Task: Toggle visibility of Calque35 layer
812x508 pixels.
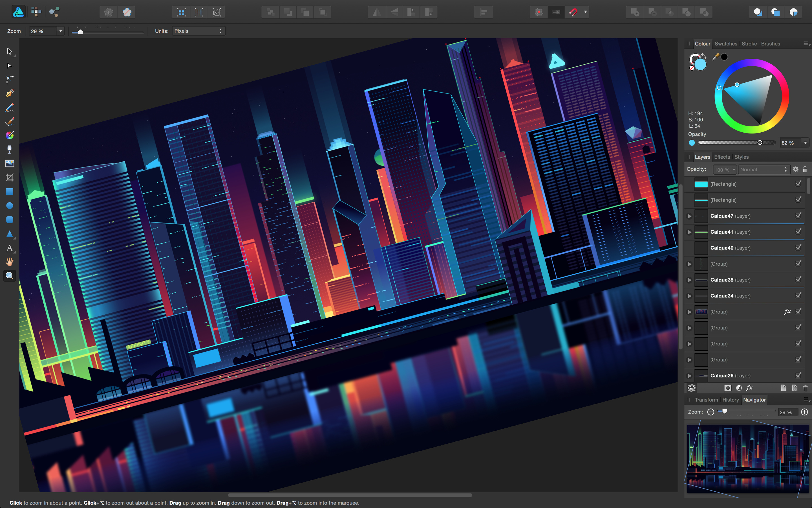Action: pyautogui.click(x=798, y=279)
